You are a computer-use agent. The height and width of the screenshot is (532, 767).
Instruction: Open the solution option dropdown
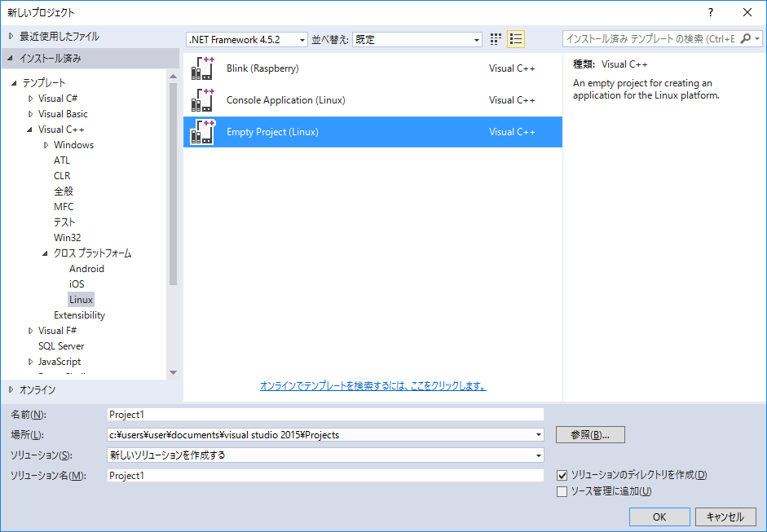pos(539,455)
